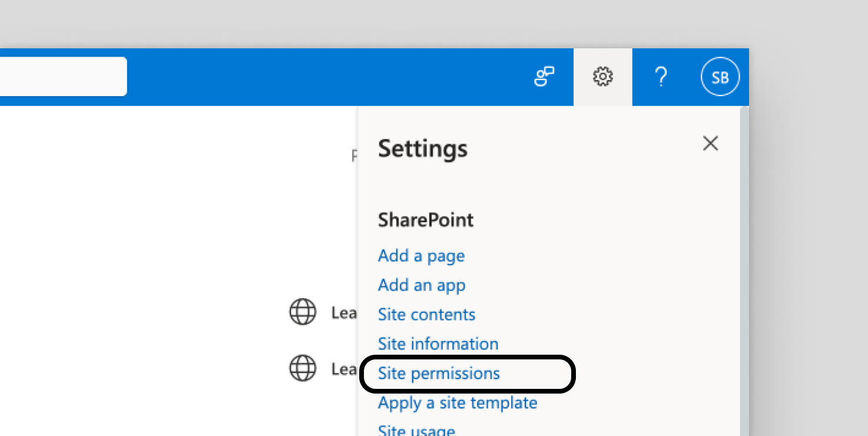
Task: Open the Help question mark icon
Action: click(661, 77)
